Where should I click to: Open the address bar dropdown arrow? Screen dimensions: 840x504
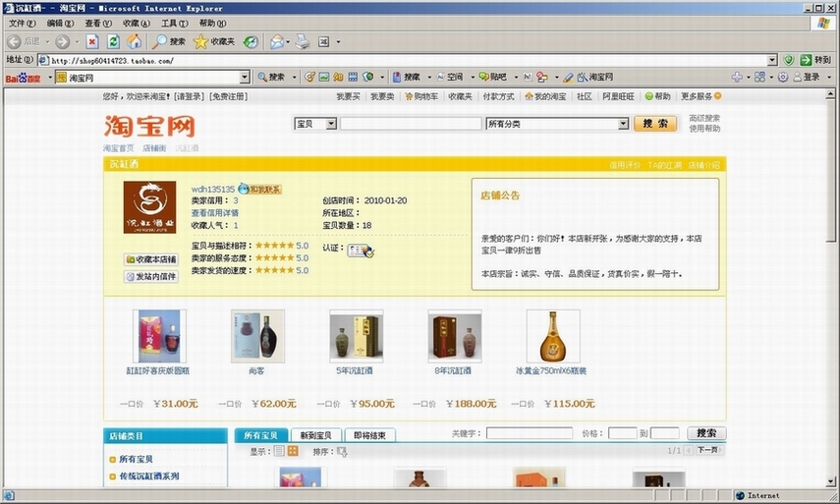(x=772, y=60)
